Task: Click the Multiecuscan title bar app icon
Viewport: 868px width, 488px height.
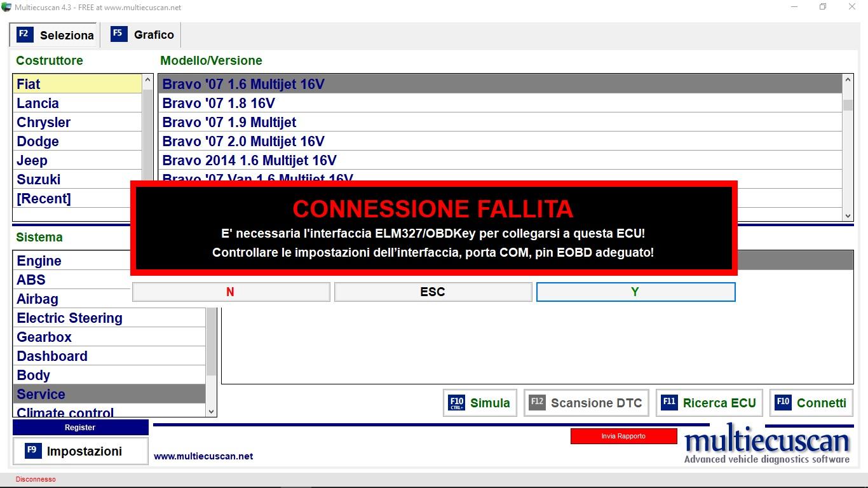Action: coord(6,7)
